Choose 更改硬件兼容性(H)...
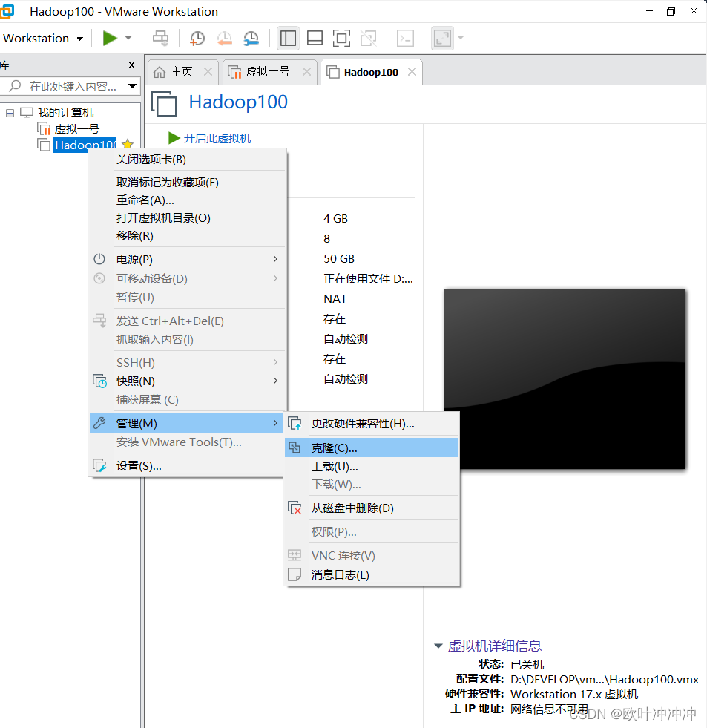The width and height of the screenshot is (707, 728). (x=372, y=424)
